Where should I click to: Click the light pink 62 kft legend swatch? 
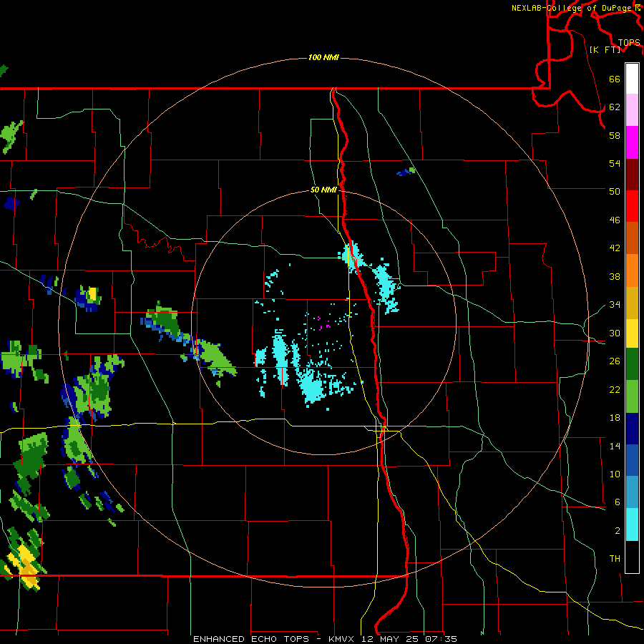point(632,110)
